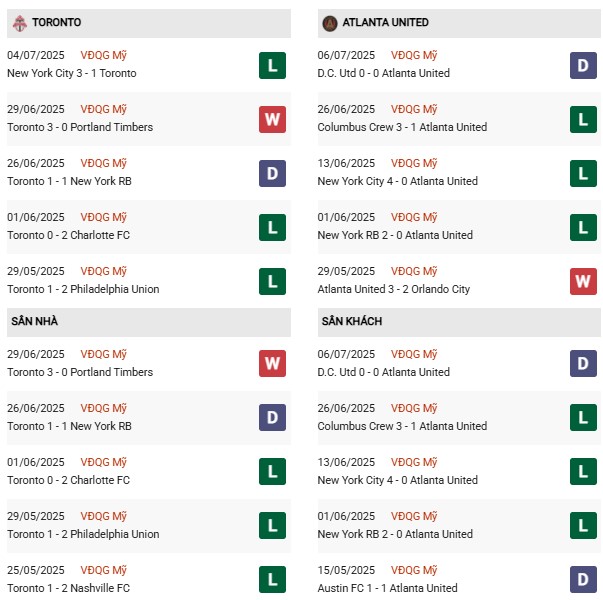Screen dimensions: 603x600
Task: Click the D badge for Austin FC 1 - 1 Atlanta United
Action: [583, 580]
